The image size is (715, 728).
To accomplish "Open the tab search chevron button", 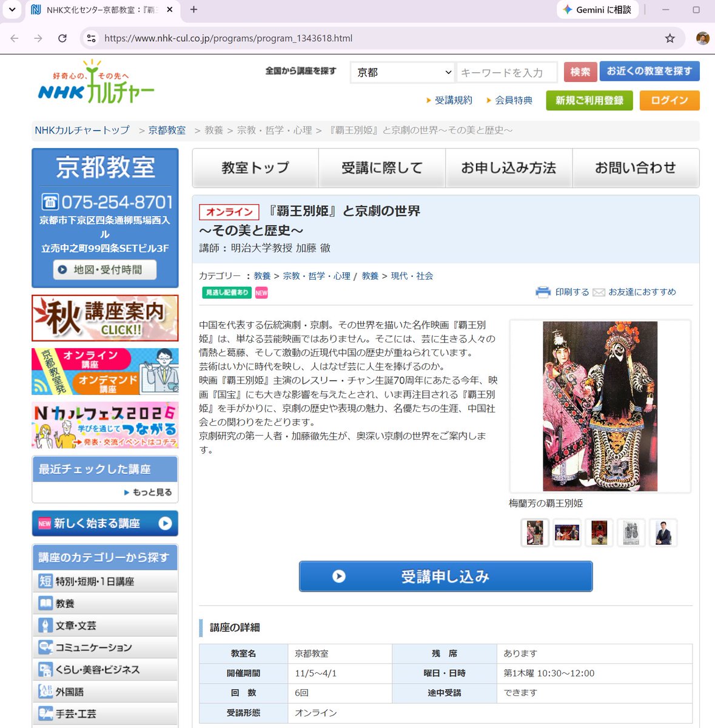I will 12,10.
